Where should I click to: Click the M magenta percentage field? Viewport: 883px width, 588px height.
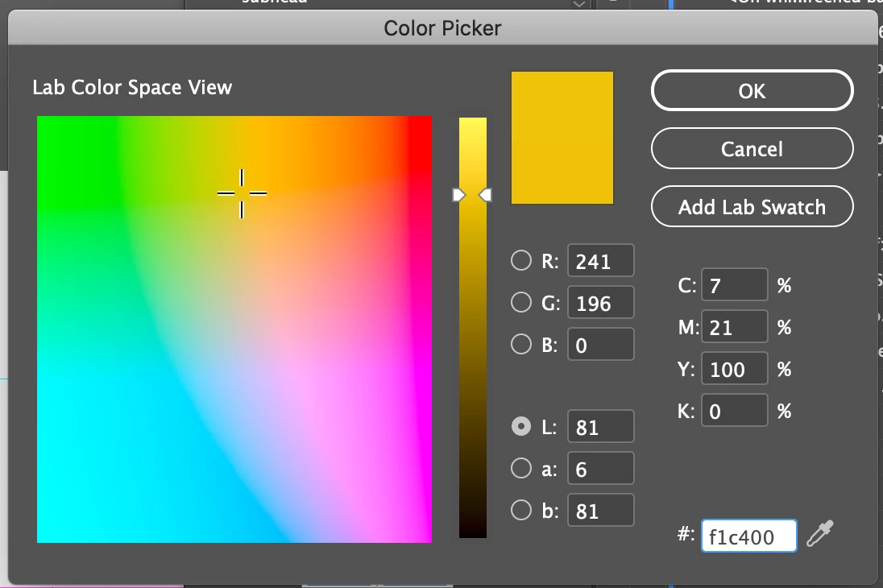pos(734,327)
